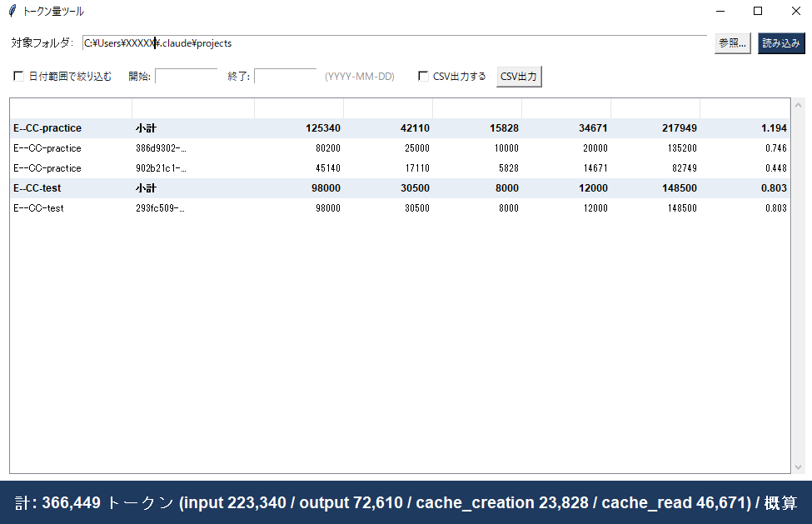812x524 pixels.
Task: Click the value 80200 in the table
Action: tap(328, 148)
